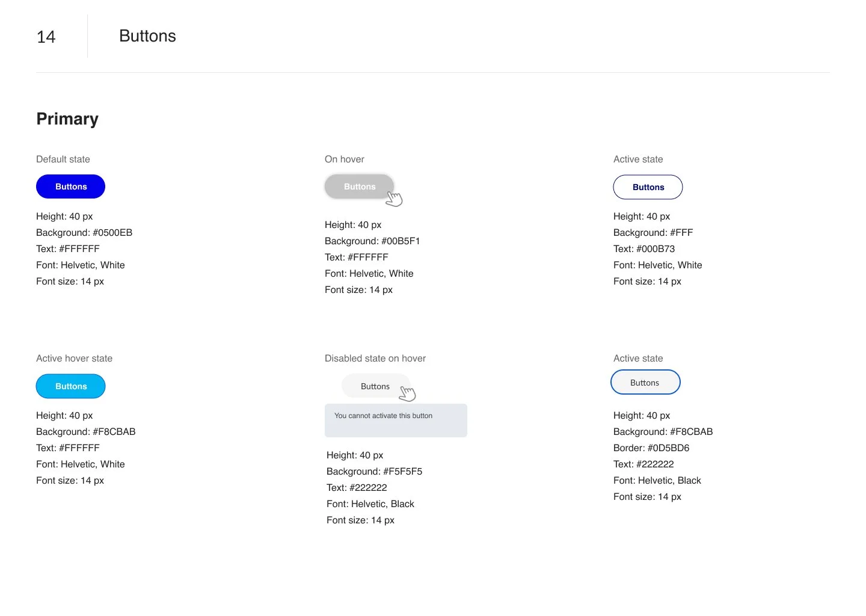The height and width of the screenshot is (616, 866).
Task: Click the 'Disabled state on hover' label
Action: pyautogui.click(x=375, y=359)
